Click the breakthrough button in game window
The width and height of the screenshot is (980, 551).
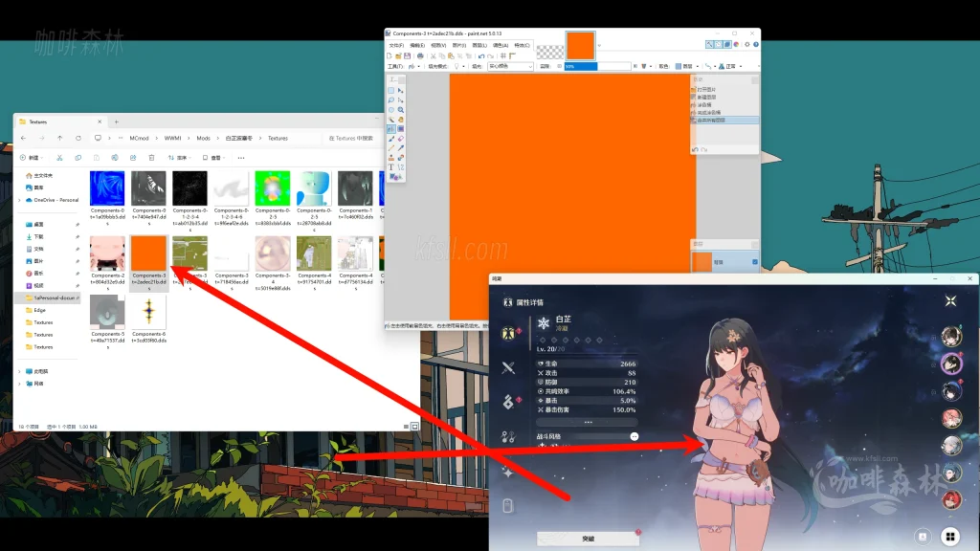tap(588, 538)
